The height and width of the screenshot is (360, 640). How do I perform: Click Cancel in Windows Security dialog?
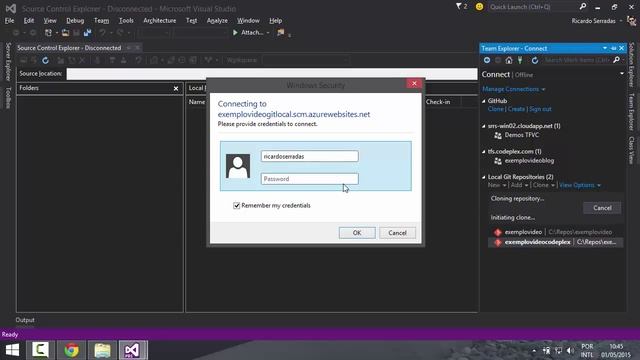397,233
